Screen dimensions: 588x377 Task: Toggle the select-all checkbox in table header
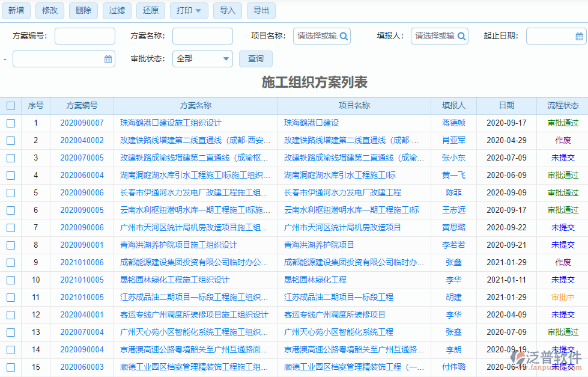[x=11, y=106]
